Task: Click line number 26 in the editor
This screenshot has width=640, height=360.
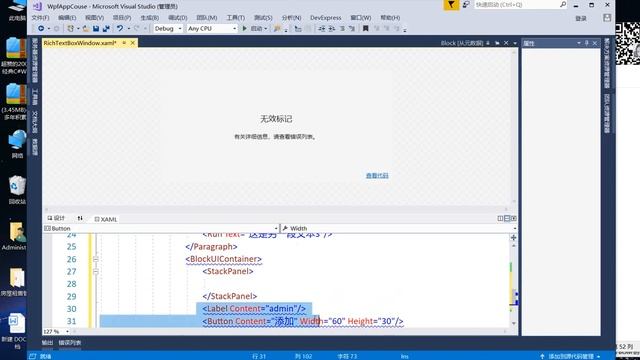Action: coord(71,259)
